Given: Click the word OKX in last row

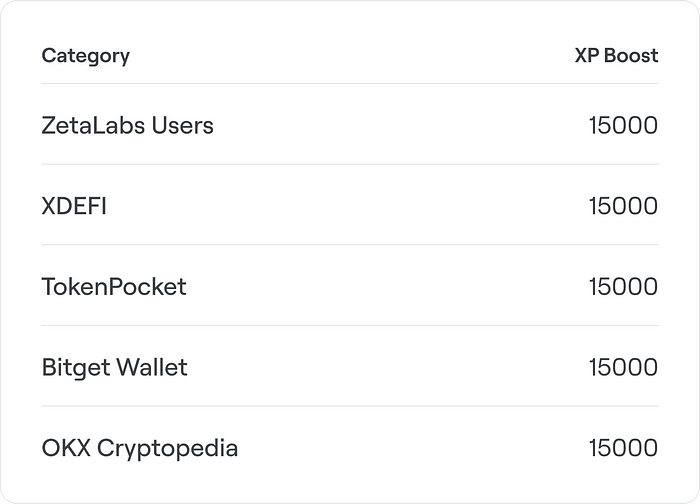Looking at the screenshot, I should [66, 448].
